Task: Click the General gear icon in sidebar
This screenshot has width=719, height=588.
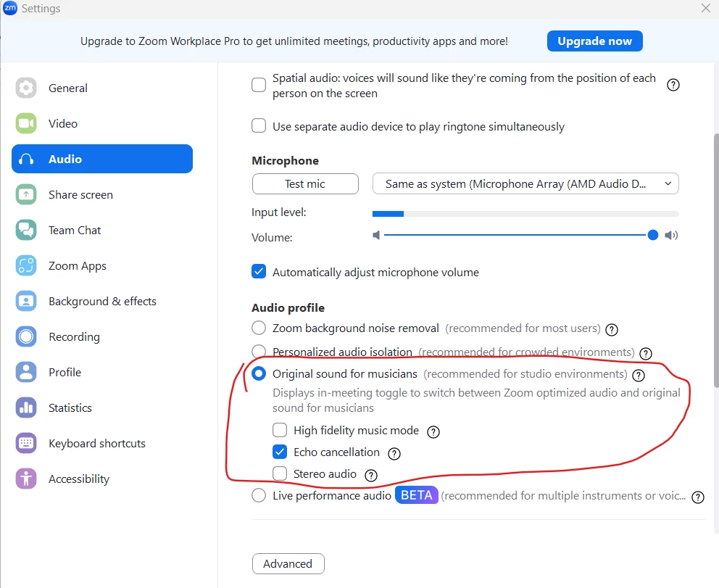Action: coord(26,88)
